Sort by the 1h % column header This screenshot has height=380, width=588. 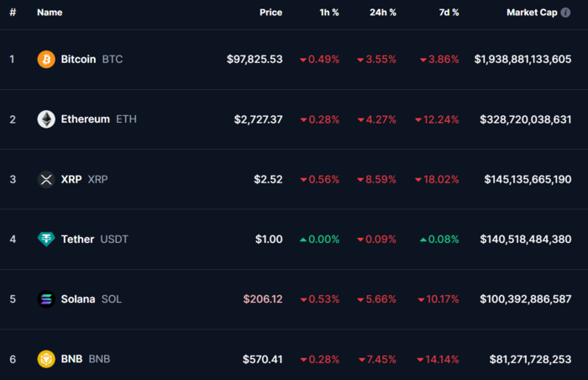click(x=328, y=13)
